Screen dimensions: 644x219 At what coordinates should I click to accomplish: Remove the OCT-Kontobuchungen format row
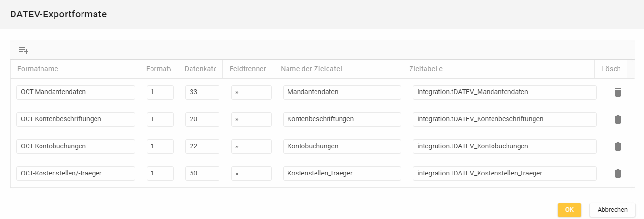(x=617, y=146)
